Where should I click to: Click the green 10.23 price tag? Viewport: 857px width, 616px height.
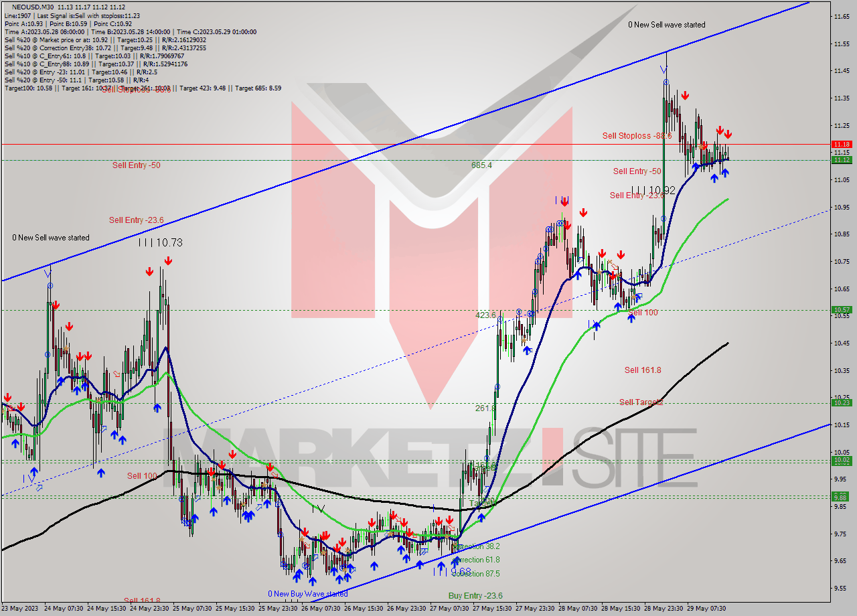coord(842,402)
